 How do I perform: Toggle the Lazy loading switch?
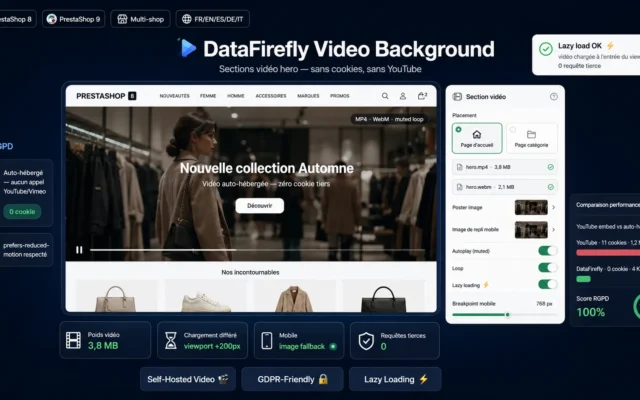(x=547, y=284)
